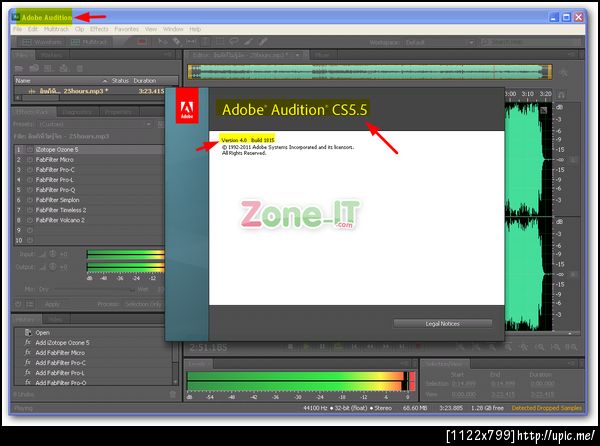
Task: Click the Input gain knob
Action: [53, 254]
